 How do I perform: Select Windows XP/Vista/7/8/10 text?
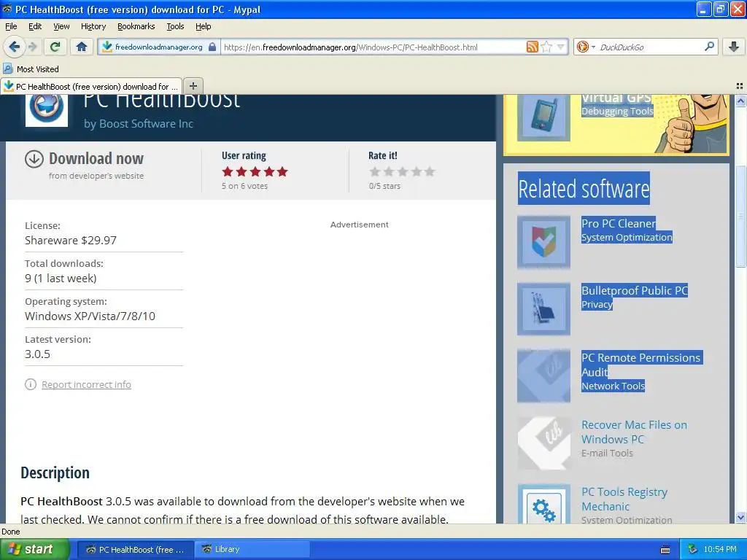click(90, 316)
